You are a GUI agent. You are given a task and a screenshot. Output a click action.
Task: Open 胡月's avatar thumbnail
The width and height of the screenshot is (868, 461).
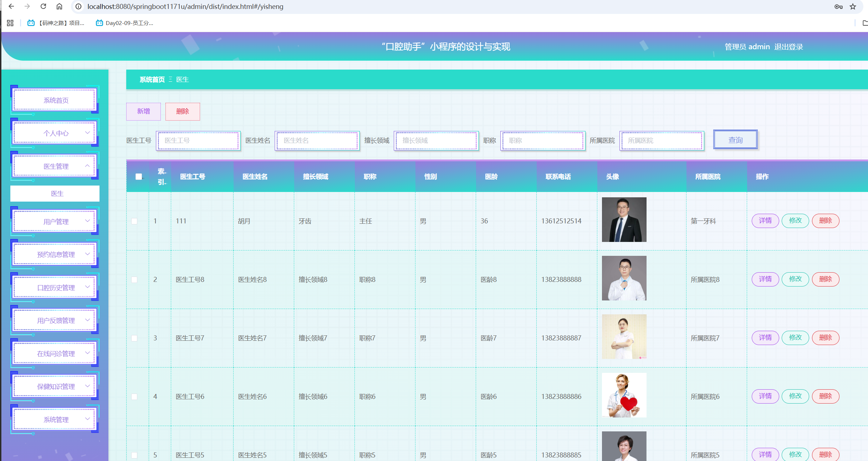624,219
